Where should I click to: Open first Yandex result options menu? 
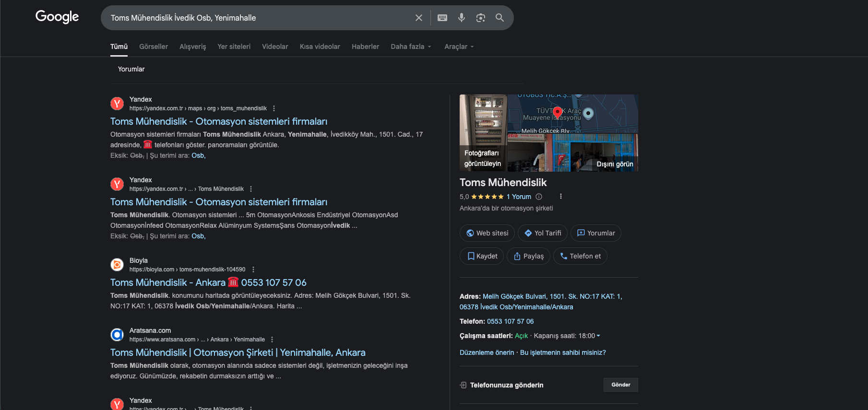(x=274, y=108)
